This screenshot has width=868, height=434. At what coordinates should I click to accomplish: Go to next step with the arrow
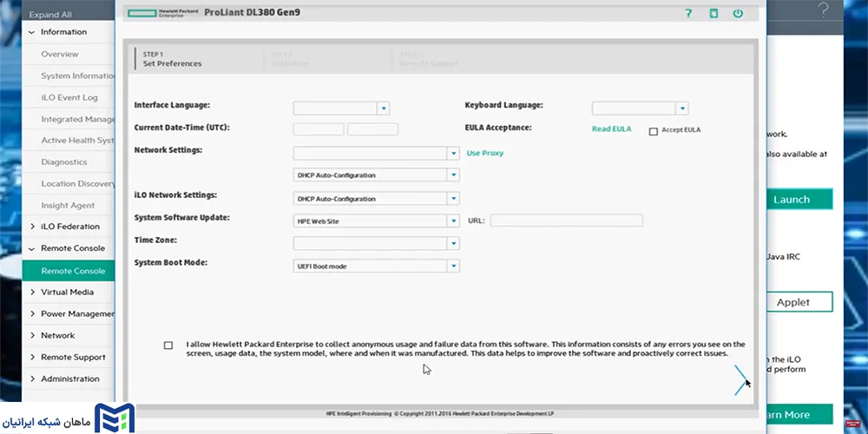point(740,380)
